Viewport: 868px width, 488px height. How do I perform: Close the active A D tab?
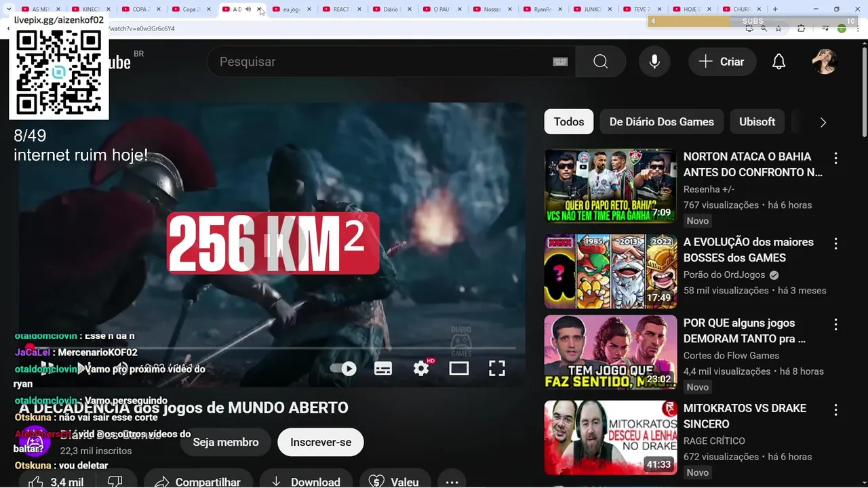point(260,9)
